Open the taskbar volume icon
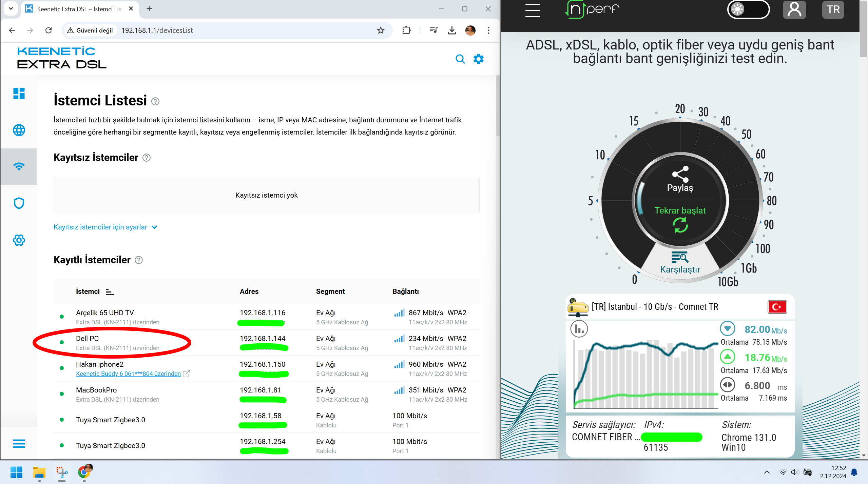 pyautogui.click(x=795, y=472)
